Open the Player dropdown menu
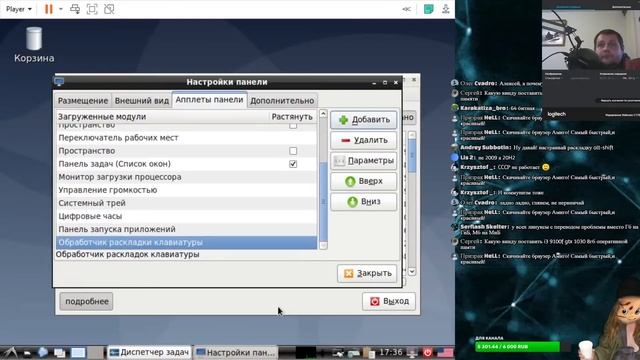Viewport: 640px width, 360px height. tap(19, 9)
